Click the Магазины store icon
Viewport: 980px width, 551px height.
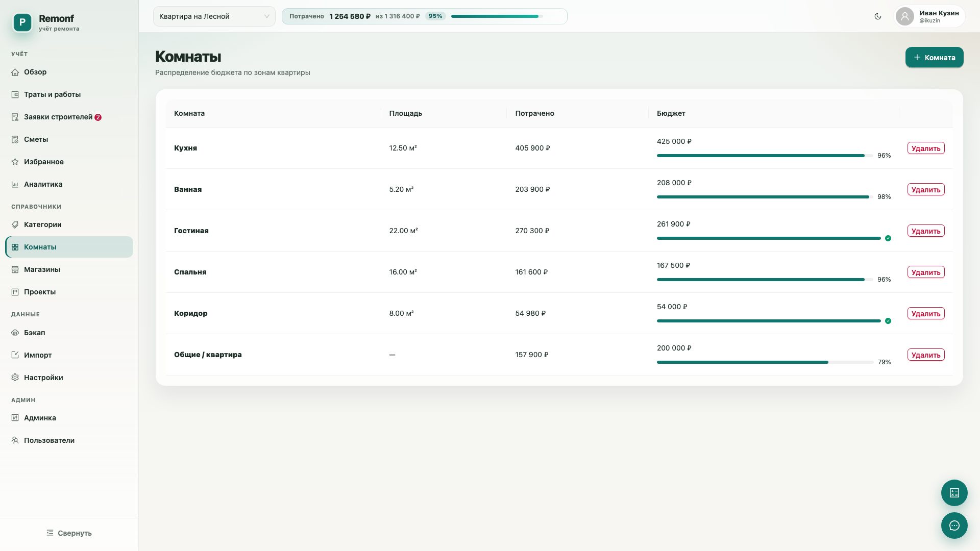(x=15, y=269)
